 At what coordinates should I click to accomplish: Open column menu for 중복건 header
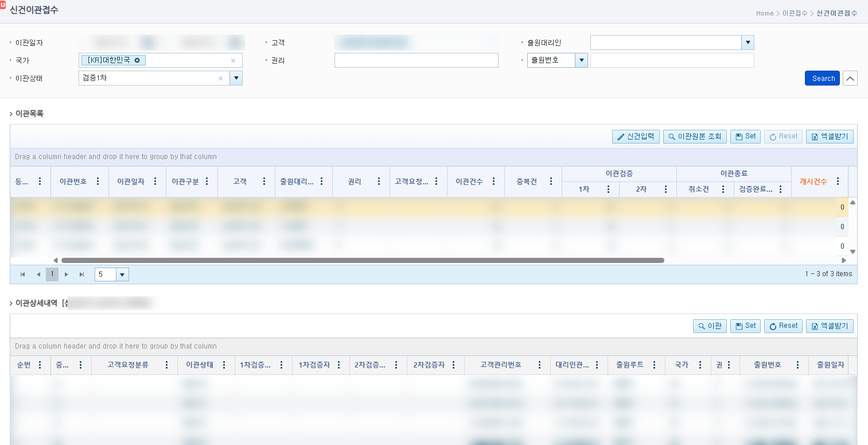[x=551, y=181]
